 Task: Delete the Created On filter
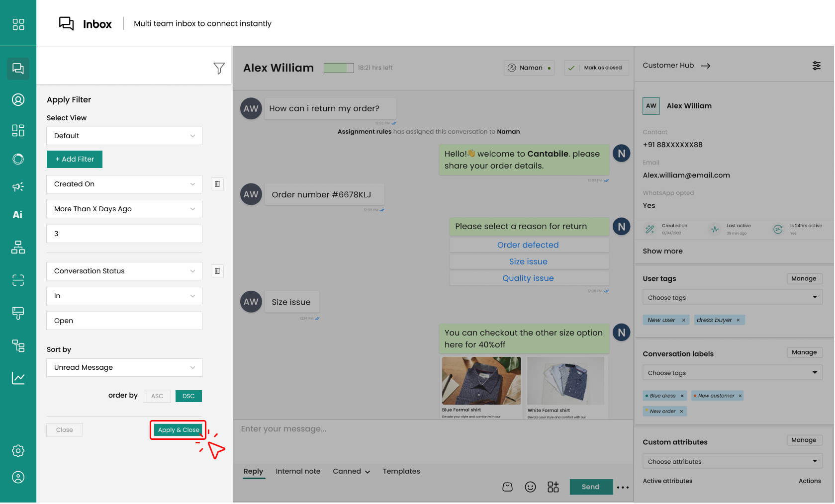click(217, 184)
